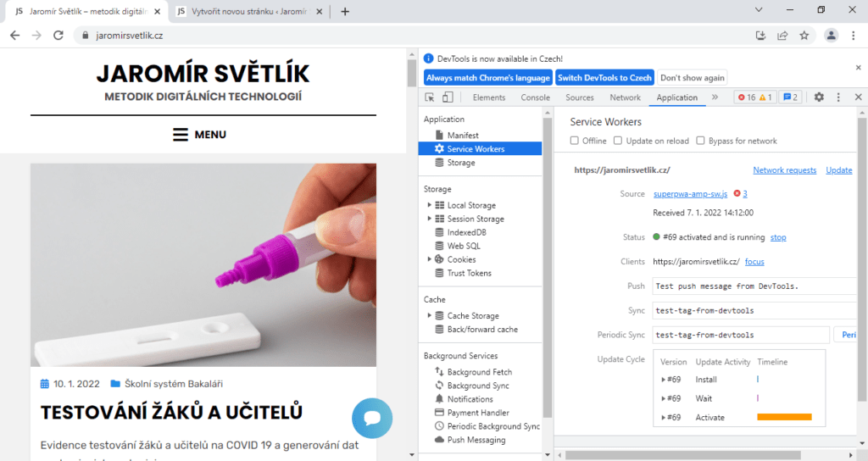Screen dimensions: 868x461
Task: Select Service Workers sidebar item
Action: [480, 149]
